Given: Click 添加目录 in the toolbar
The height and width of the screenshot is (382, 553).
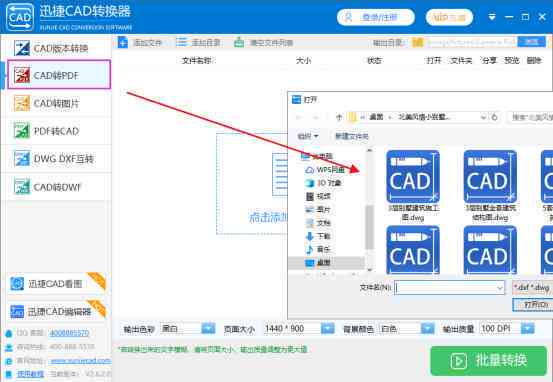Looking at the screenshot, I should pos(199,43).
